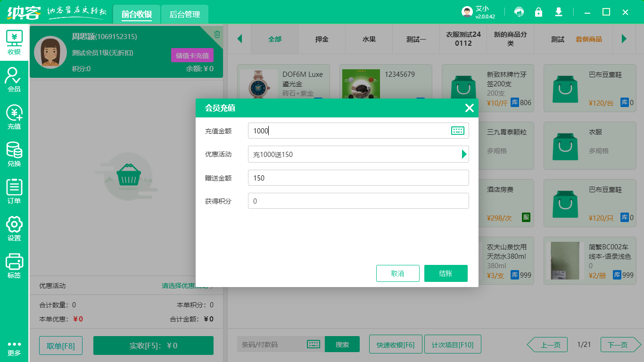Image resolution: width=644 pixels, height=362 pixels.
Task: Select 农夫山泉饮用天然水380ml product
Action: pos(506,261)
